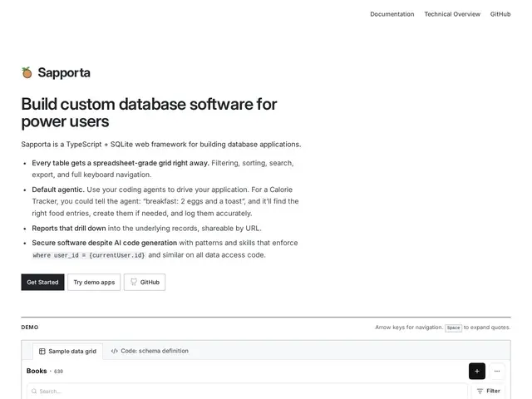Viewport: 532px width, 399px height.
Task: Click the Try demo apps button
Action: point(94,283)
